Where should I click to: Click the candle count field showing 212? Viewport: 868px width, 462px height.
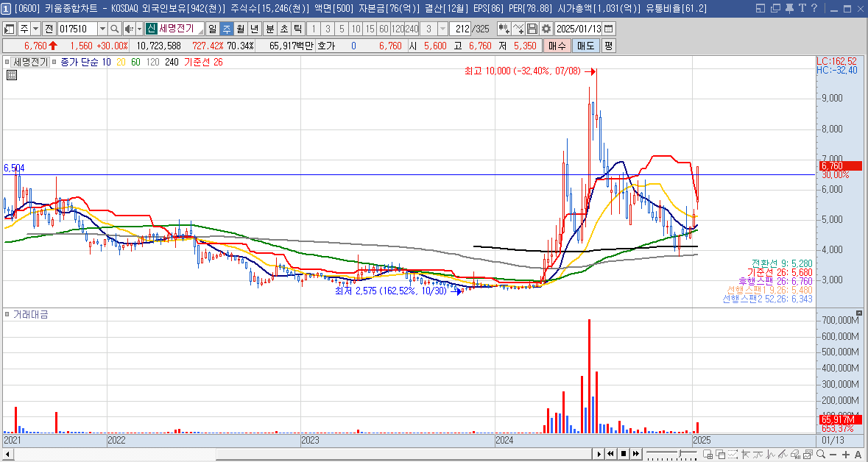click(459, 29)
